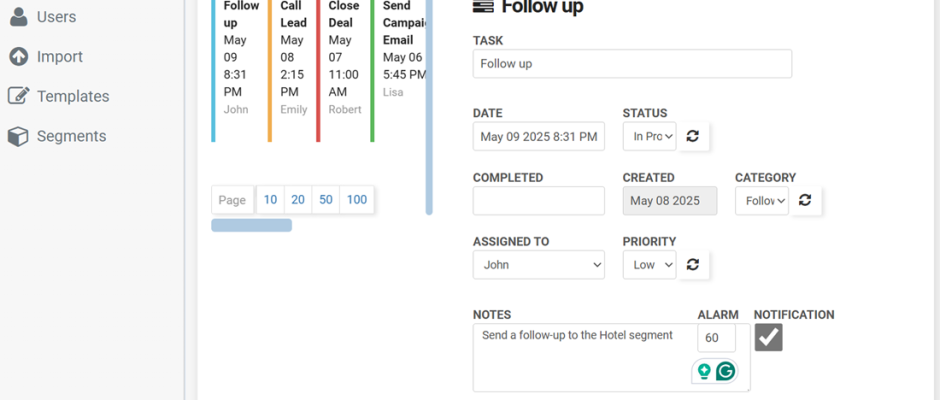The width and height of the screenshot is (940, 400).
Task: Expand the Status dropdown showing In Progress
Action: [x=649, y=136]
